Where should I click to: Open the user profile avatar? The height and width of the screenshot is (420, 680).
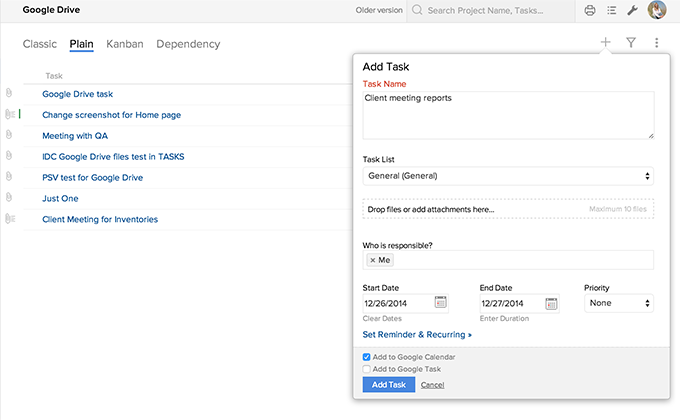[x=657, y=10]
